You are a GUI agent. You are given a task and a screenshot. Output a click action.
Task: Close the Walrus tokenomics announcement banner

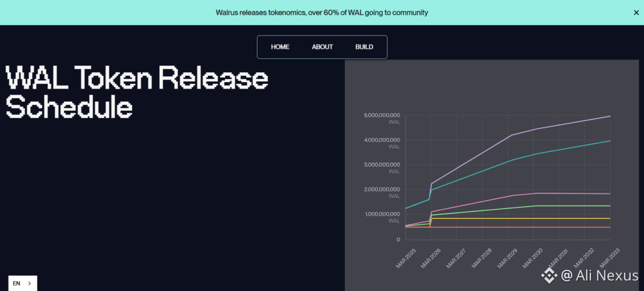(x=636, y=13)
